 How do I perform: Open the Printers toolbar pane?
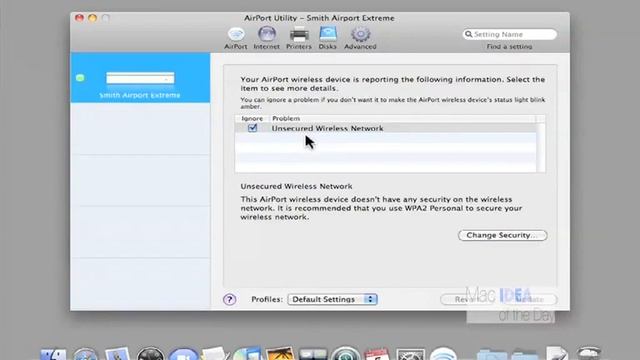click(x=299, y=38)
